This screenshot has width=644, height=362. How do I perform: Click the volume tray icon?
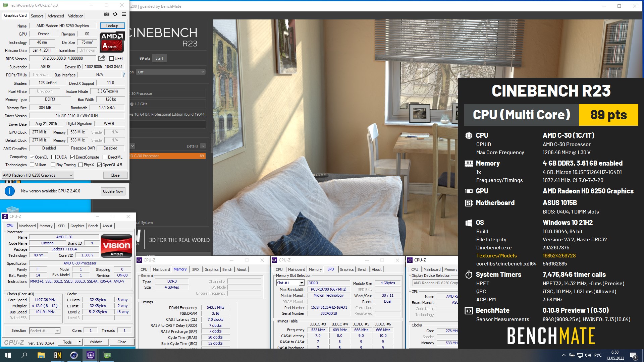tap(588, 355)
